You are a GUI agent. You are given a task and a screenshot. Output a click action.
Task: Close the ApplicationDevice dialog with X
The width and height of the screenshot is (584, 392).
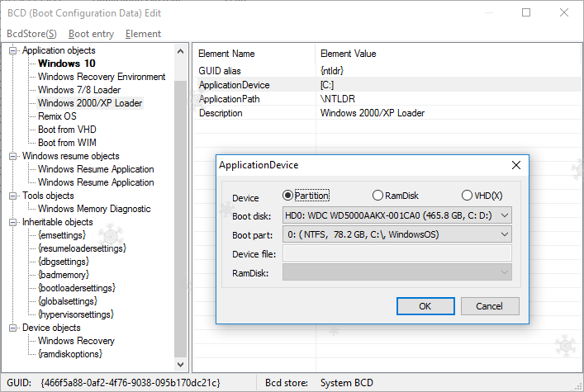(x=515, y=165)
